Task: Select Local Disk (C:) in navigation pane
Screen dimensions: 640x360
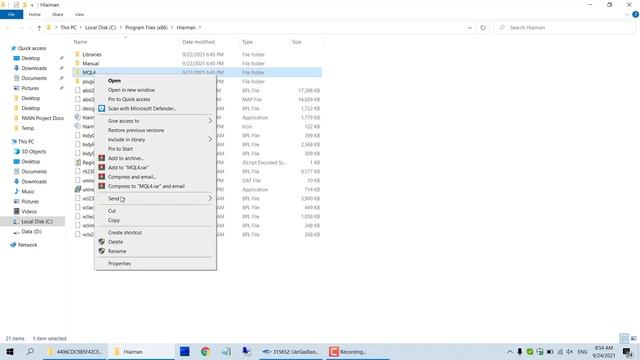Action: pos(37,222)
